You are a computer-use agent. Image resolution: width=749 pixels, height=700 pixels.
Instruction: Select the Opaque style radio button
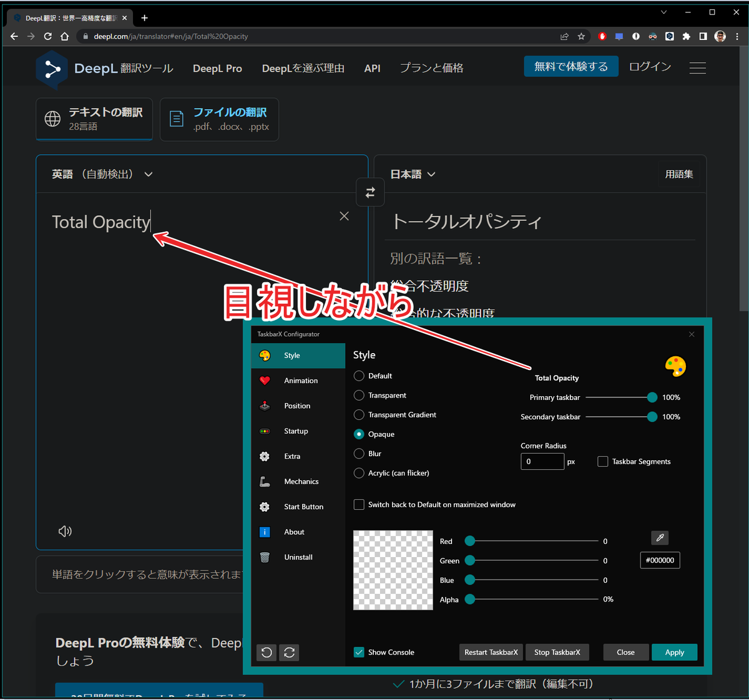pyautogui.click(x=359, y=434)
